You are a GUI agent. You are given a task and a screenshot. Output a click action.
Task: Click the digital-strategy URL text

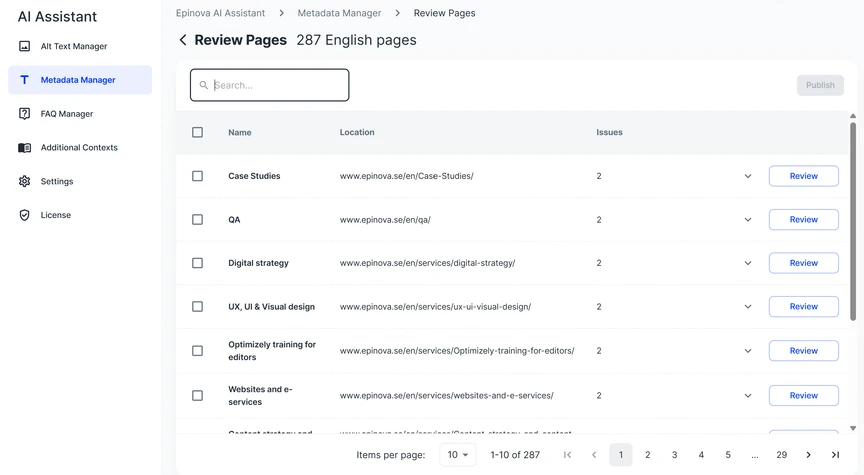[x=428, y=263]
